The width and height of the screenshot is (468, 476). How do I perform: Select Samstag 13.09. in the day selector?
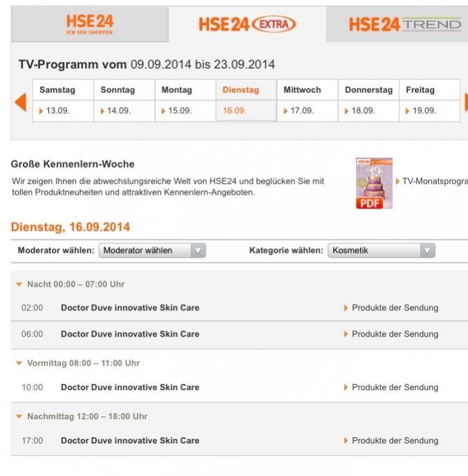tap(63, 111)
